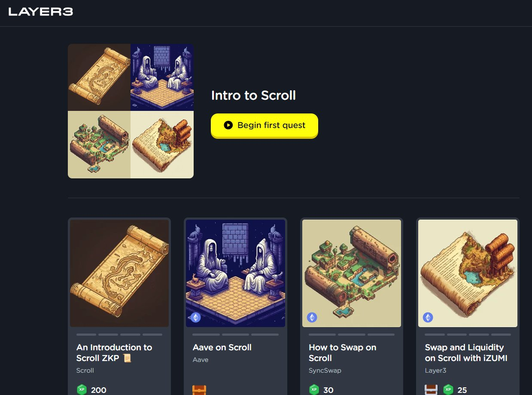532x395 pixels.
Task: Click the XP icon next to 25
Action: (x=448, y=390)
